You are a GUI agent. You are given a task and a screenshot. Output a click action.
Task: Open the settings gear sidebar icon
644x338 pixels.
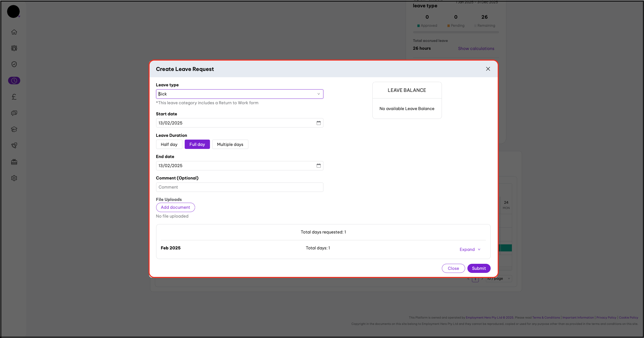14,178
